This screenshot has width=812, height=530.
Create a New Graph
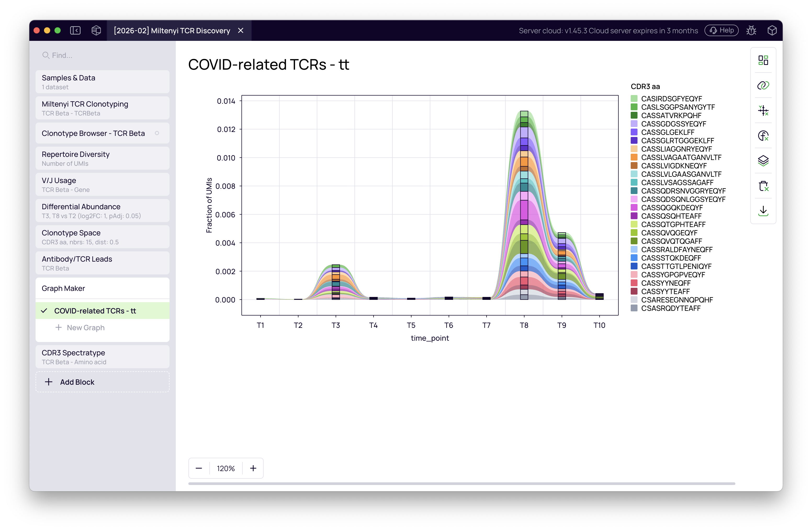pyautogui.click(x=85, y=327)
